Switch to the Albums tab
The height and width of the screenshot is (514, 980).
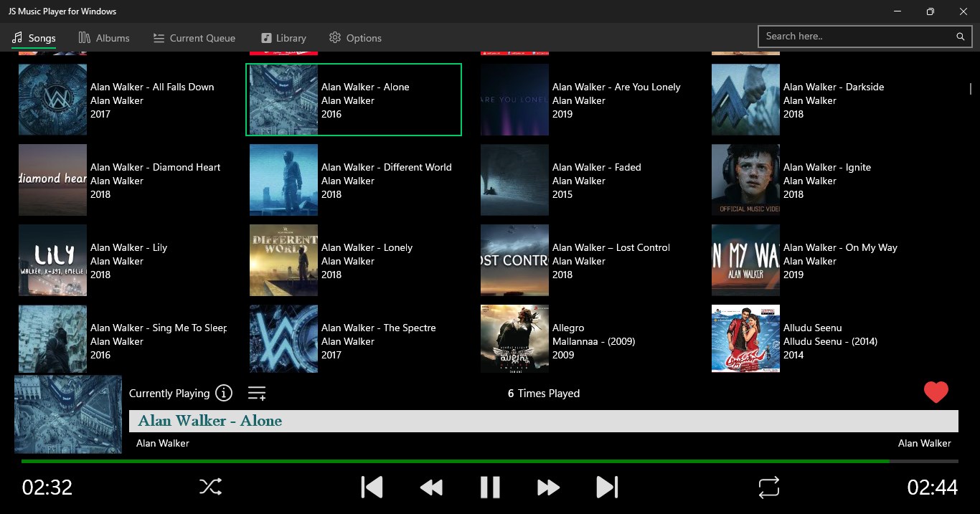(104, 38)
